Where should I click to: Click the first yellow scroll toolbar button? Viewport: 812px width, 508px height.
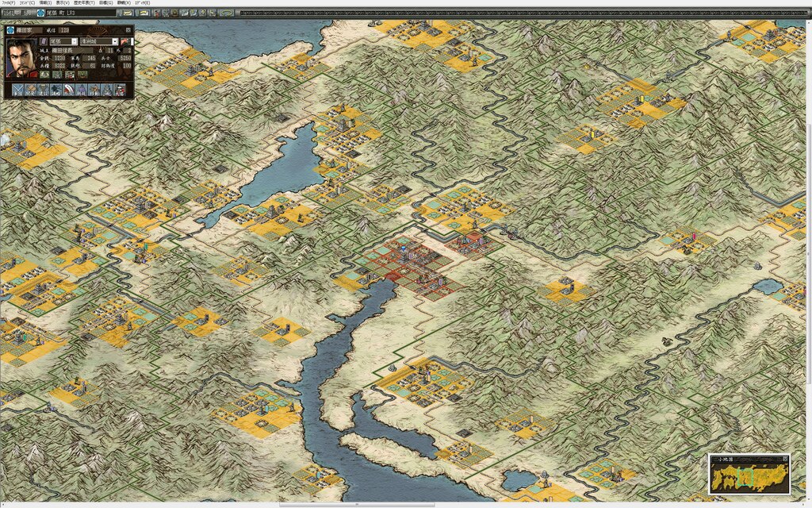tap(127, 13)
